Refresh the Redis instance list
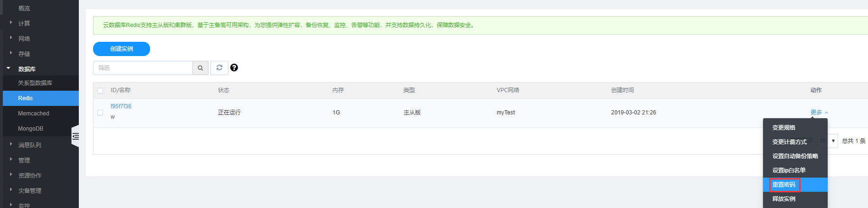The image size is (868, 208). tap(219, 68)
